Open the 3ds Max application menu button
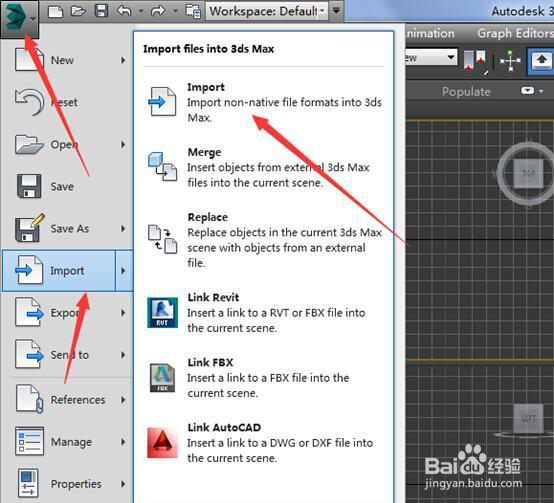This screenshot has width=554, height=503. [19, 18]
